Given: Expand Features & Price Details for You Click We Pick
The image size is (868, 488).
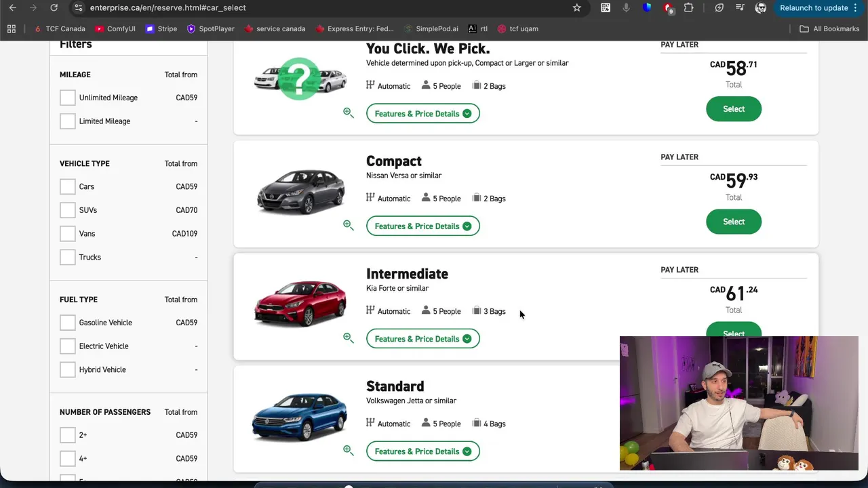Looking at the screenshot, I should 423,113.
